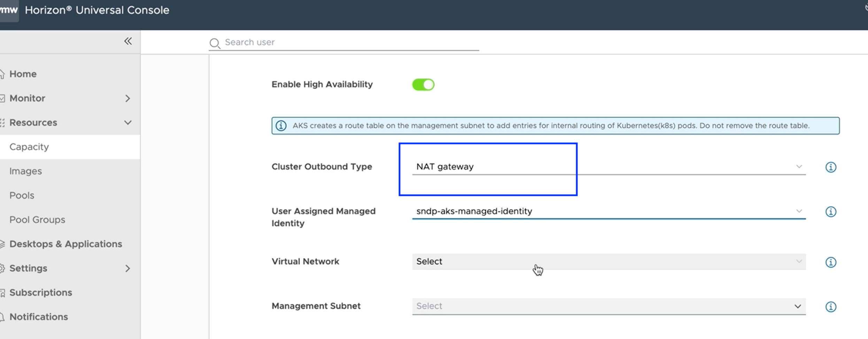Click the info icon in AKS route table banner
This screenshot has width=868, height=339.
[x=281, y=126]
